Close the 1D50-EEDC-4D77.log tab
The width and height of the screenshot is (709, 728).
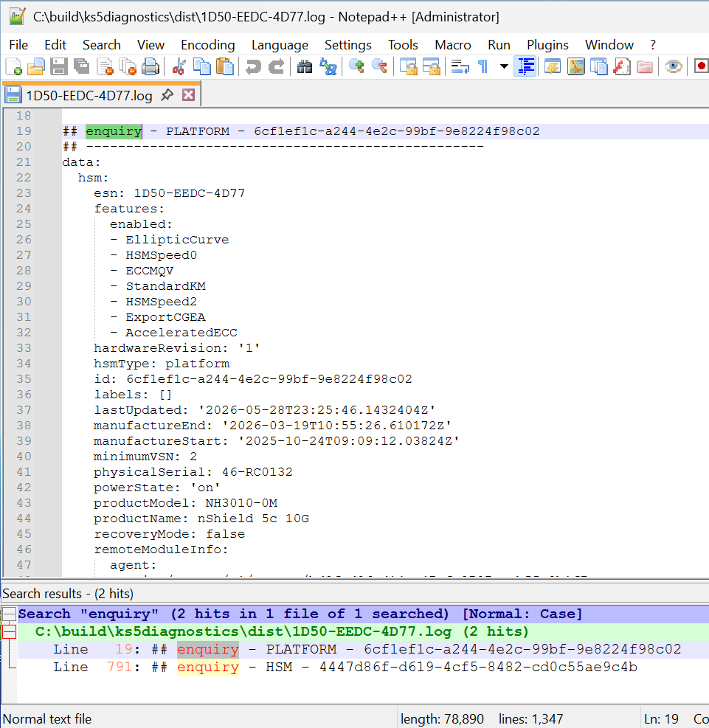(x=189, y=95)
